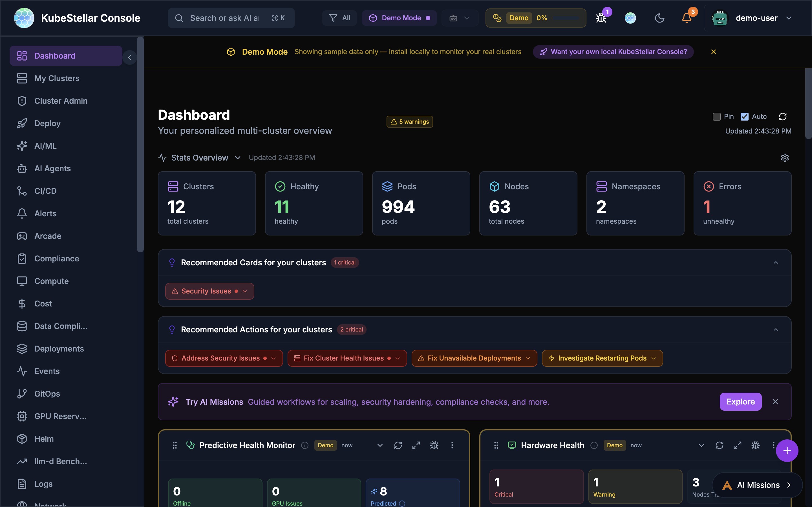Collapse the sidebar using the arrow toggle
Image resolution: width=812 pixels, height=507 pixels.
point(129,57)
